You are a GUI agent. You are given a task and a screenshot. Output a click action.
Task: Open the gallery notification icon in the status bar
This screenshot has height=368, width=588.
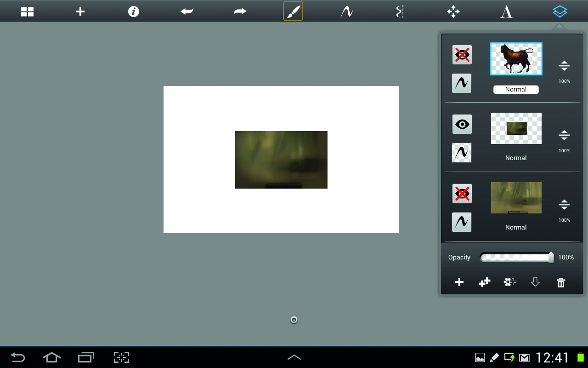point(480,357)
